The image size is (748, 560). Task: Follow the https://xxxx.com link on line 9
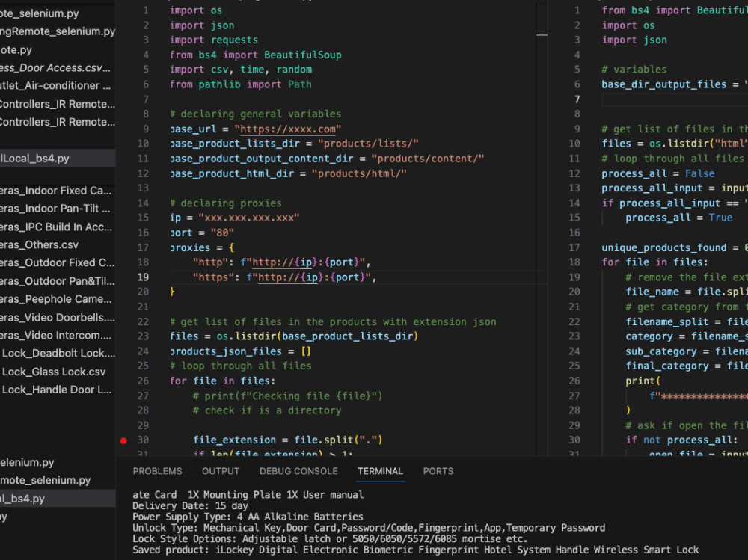(288, 129)
